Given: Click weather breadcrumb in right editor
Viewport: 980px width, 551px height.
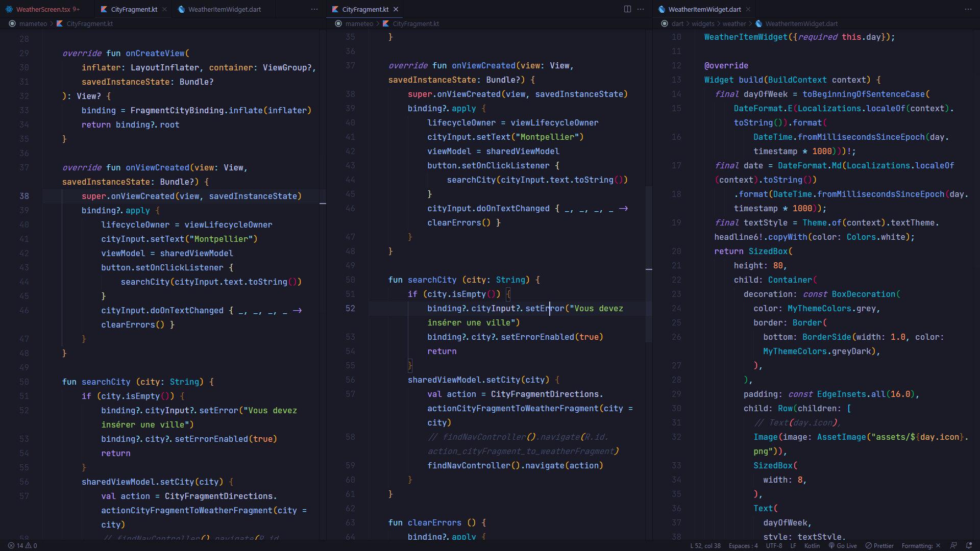Looking at the screenshot, I should coord(734,23).
